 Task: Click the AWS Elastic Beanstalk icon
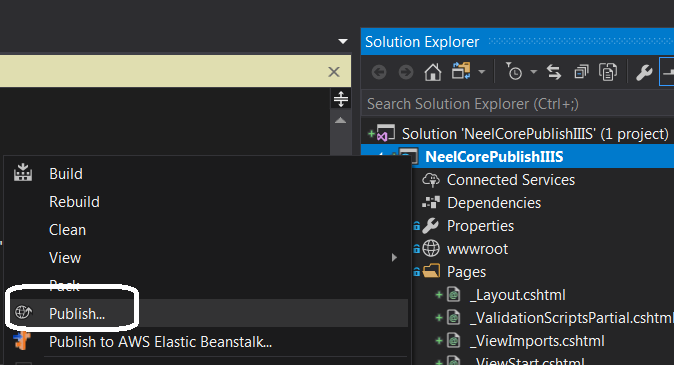click(22, 341)
